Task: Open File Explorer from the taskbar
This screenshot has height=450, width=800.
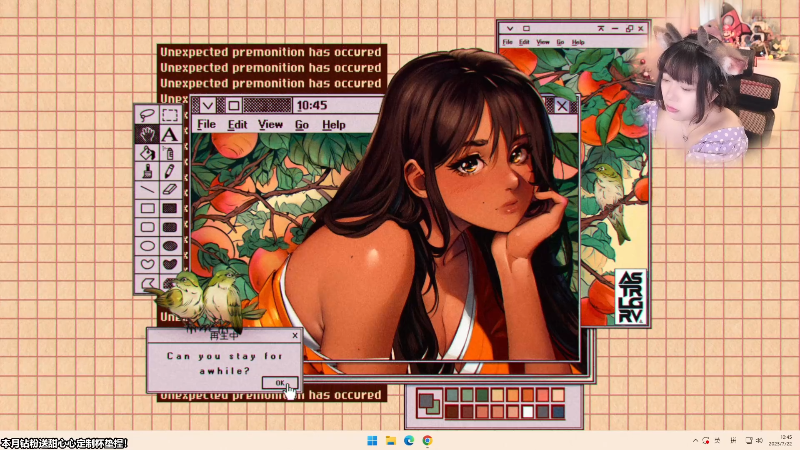Action: point(391,440)
